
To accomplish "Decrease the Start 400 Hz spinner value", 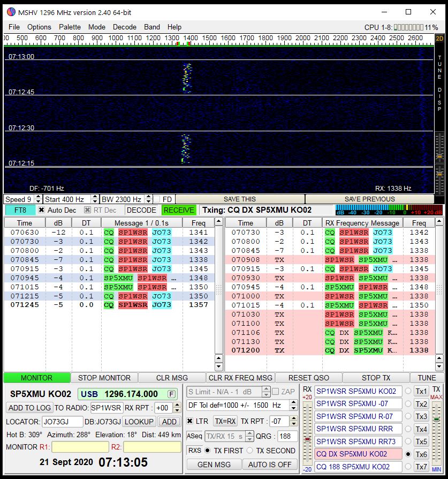I will pyautogui.click(x=95, y=201).
